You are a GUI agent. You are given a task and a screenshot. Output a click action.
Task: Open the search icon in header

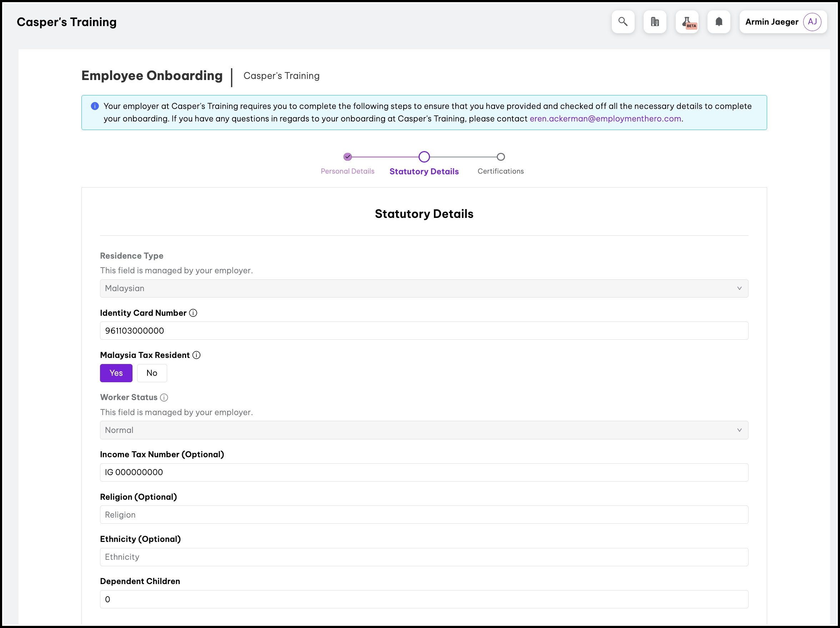[623, 22]
